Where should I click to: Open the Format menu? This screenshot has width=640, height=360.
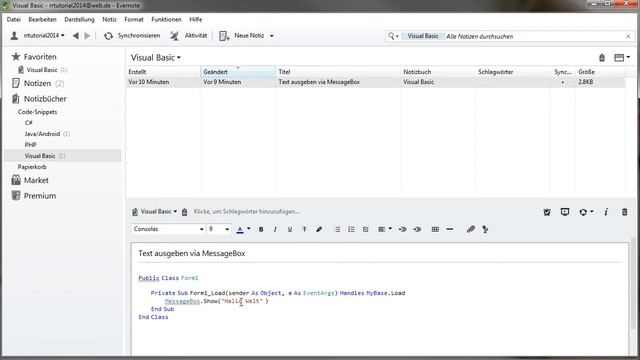tap(134, 19)
